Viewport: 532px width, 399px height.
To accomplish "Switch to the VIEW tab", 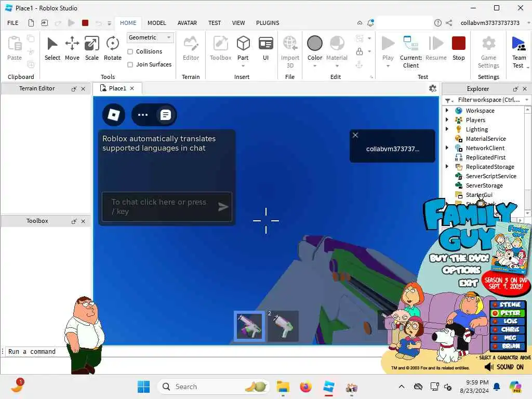I will pos(238,23).
